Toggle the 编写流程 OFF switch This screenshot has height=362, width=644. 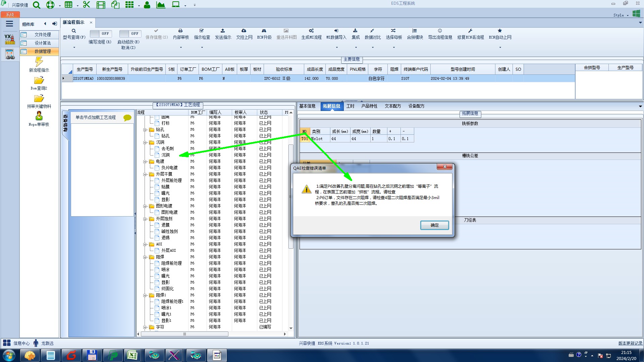(x=100, y=34)
